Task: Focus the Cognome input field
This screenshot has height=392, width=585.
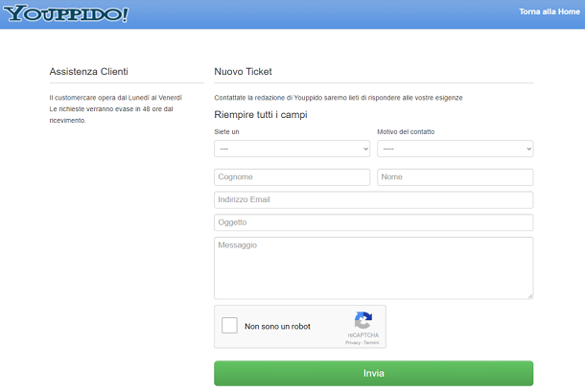Action: pyautogui.click(x=292, y=177)
